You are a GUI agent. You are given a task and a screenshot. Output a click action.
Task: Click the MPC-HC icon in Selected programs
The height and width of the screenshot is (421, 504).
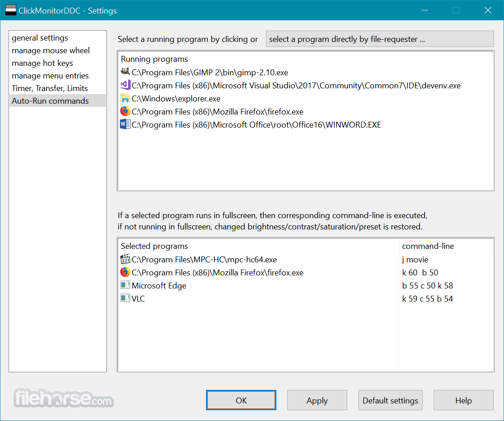pos(125,259)
